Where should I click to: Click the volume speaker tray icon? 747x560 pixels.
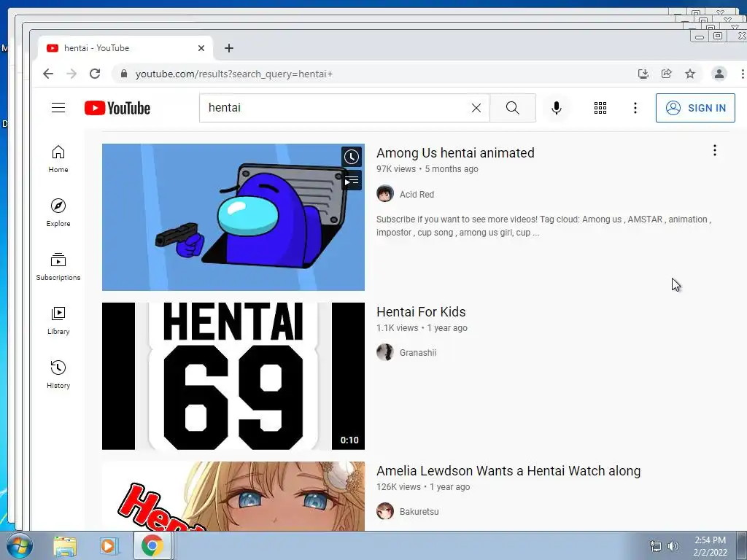(673, 546)
